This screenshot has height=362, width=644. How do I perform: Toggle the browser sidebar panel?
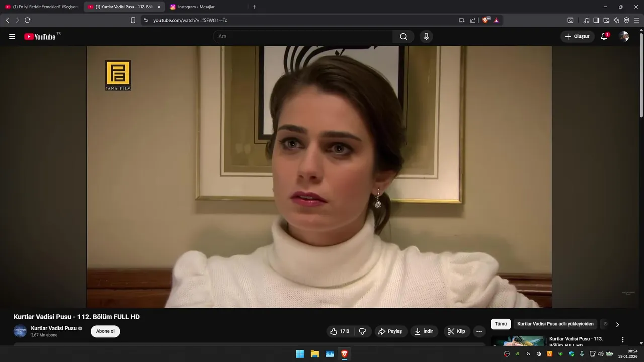596,20
